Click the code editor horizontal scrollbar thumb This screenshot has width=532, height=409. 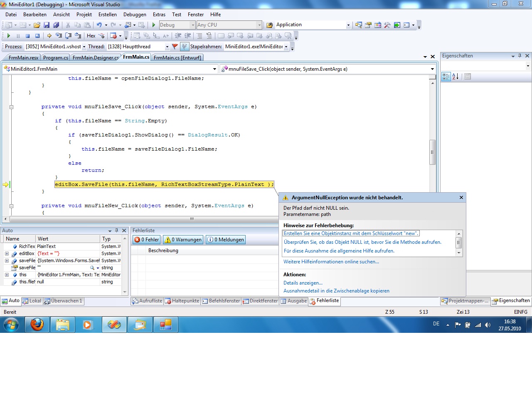tap(192, 219)
